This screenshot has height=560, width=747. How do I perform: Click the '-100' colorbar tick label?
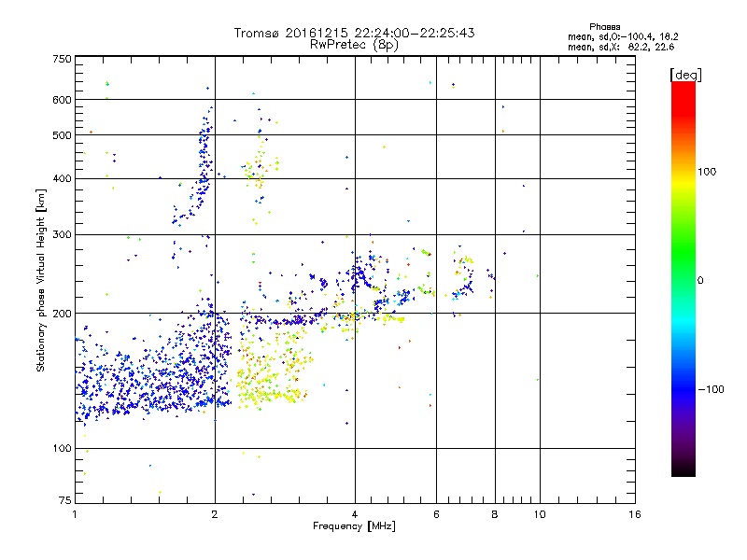(x=712, y=389)
